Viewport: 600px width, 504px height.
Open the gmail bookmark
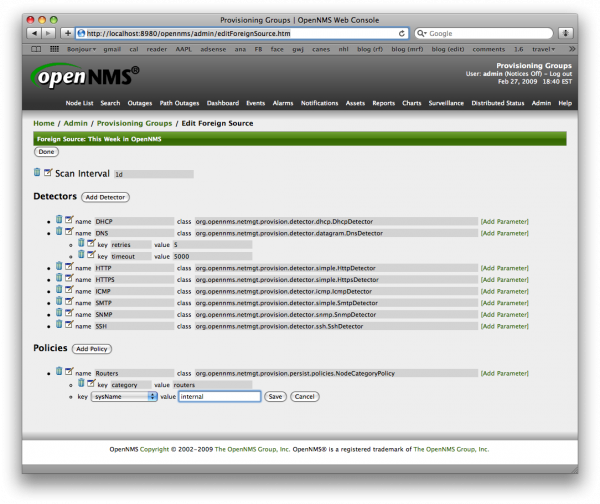112,49
